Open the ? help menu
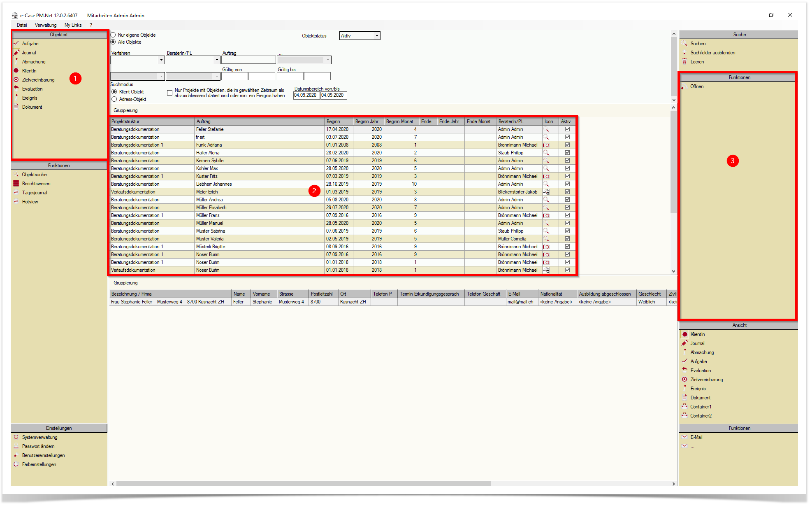The width and height of the screenshot is (812, 506). coord(91,25)
